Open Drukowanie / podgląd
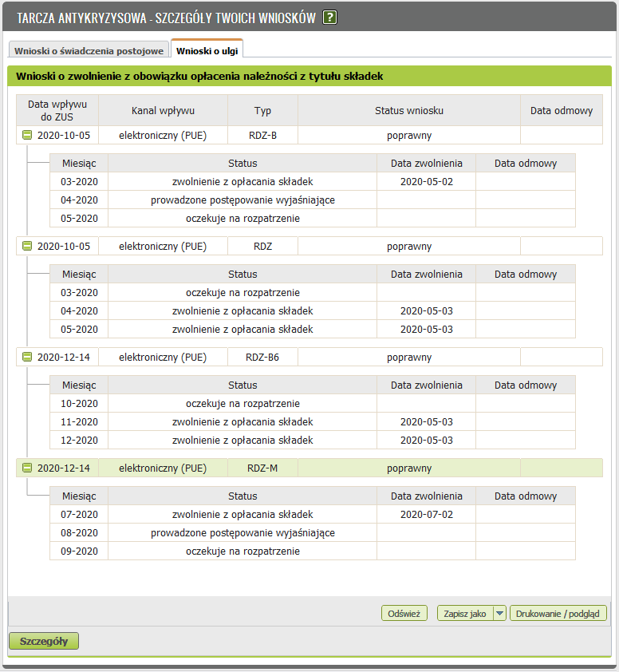The height and width of the screenshot is (672, 619). 558,613
